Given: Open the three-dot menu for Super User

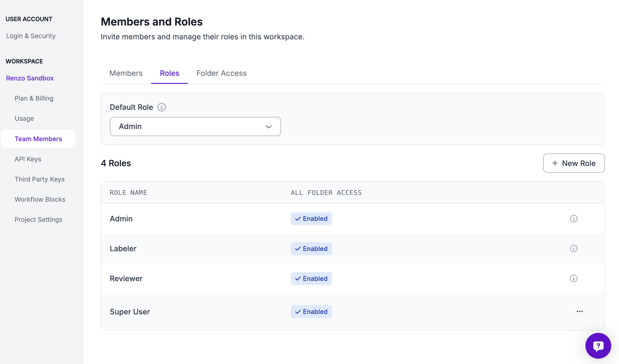Looking at the screenshot, I should click(x=579, y=312).
